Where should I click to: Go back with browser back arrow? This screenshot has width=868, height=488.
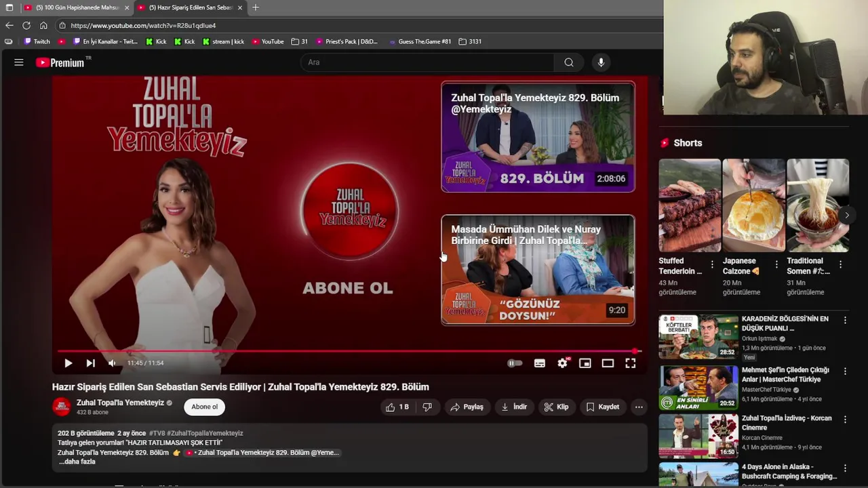pos(9,26)
